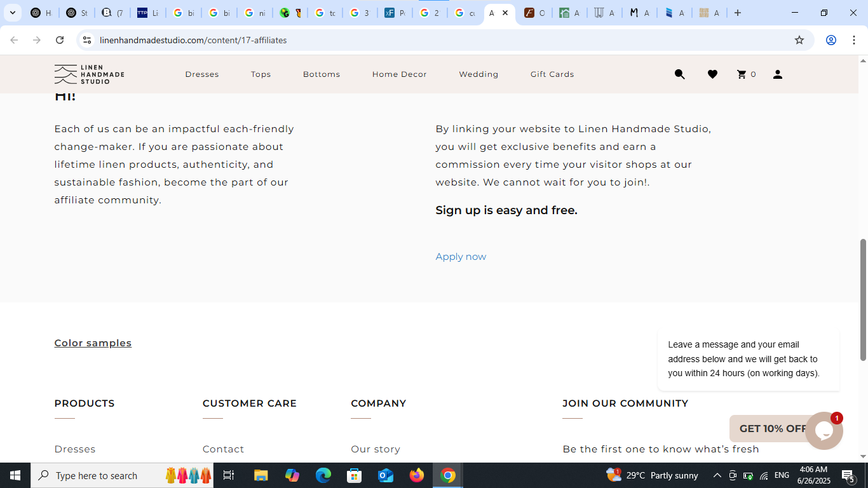
Task: Click the weather widget Partly sunny
Action: pos(652,475)
